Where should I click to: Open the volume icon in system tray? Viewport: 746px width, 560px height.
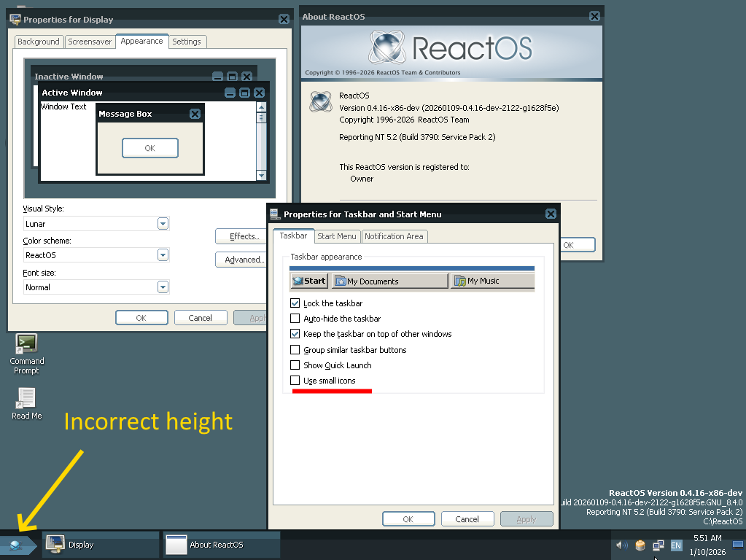pyautogui.click(x=622, y=545)
